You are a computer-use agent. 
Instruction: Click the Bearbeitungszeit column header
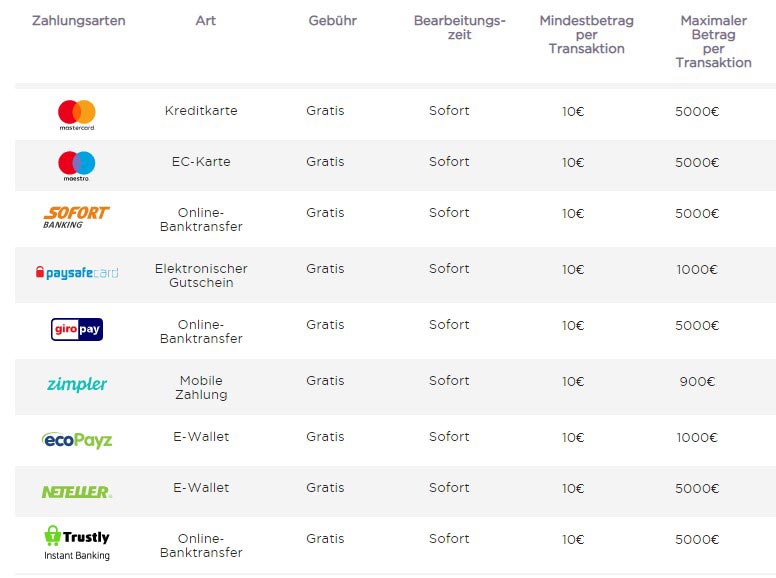(x=460, y=28)
